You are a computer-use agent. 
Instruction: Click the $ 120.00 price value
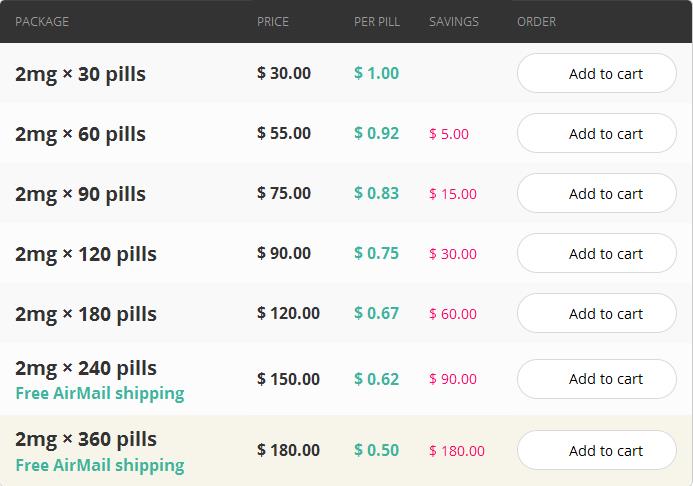click(288, 313)
